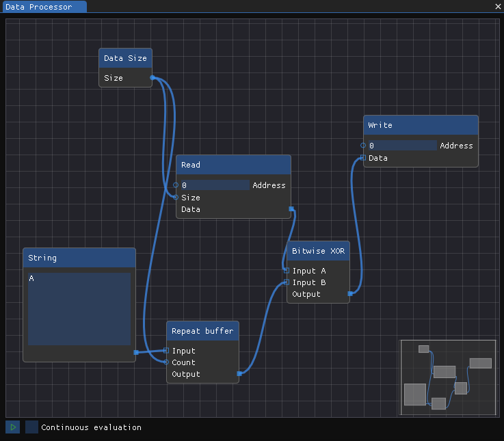Click the String node text area
Viewport: 504px width, 441px height.
pos(79,309)
